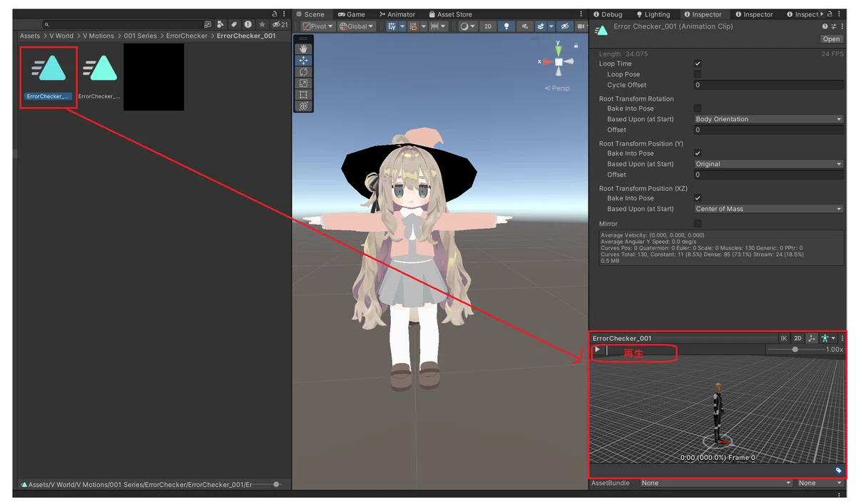The width and height of the screenshot is (856, 504).
Task: Click search by label tag icon
Action: click(x=234, y=24)
